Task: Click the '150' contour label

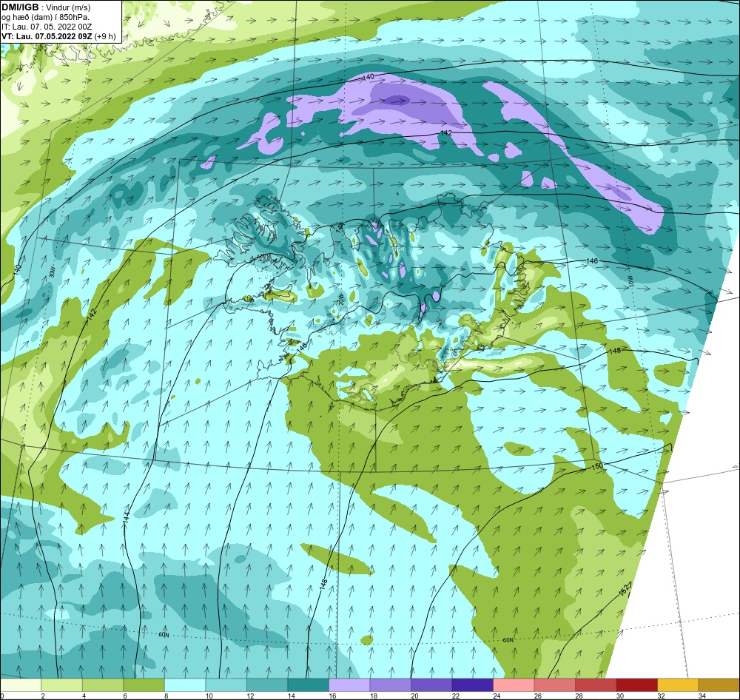Action: click(597, 466)
